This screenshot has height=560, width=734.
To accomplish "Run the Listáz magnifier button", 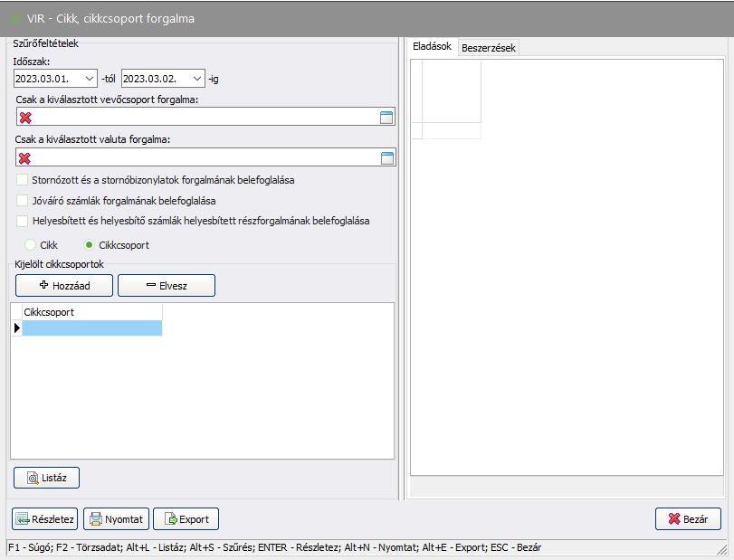I will (47, 477).
